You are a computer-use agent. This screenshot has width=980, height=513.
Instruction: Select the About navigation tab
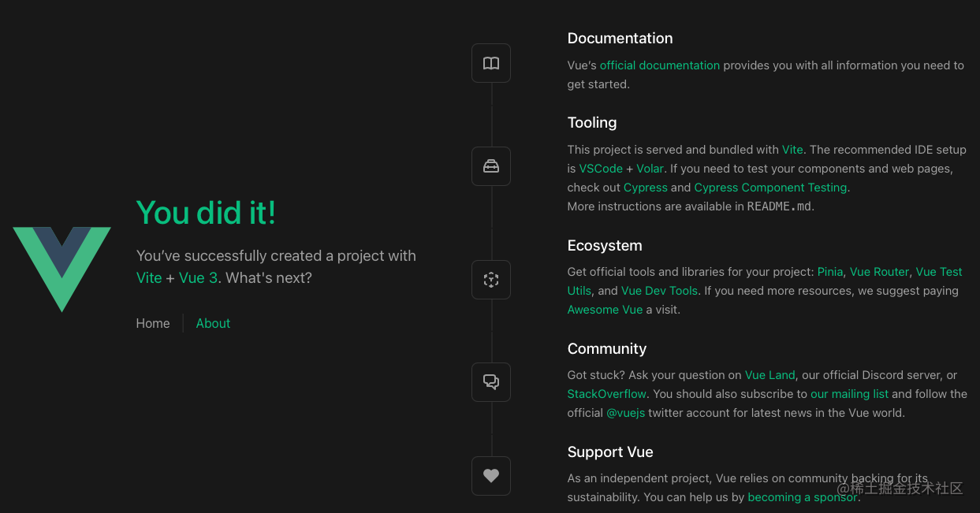click(212, 323)
